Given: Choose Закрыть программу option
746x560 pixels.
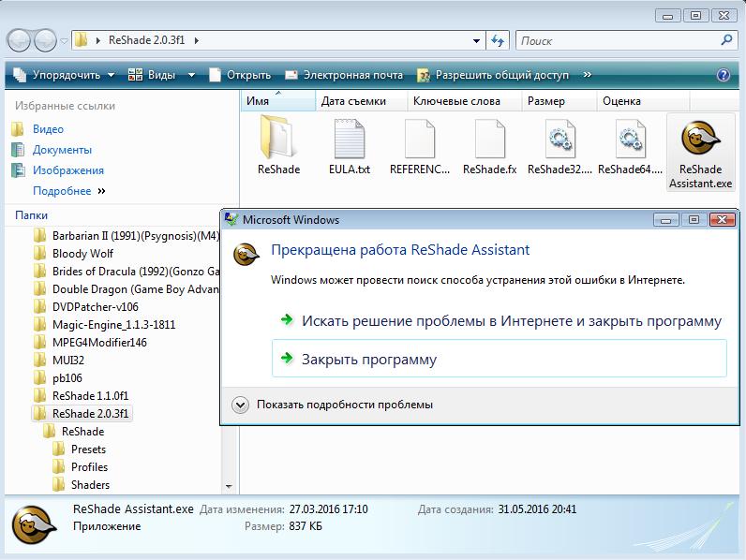Looking at the screenshot, I should [x=500, y=359].
